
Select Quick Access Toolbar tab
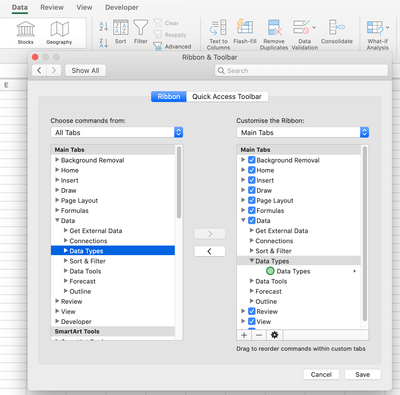227,97
